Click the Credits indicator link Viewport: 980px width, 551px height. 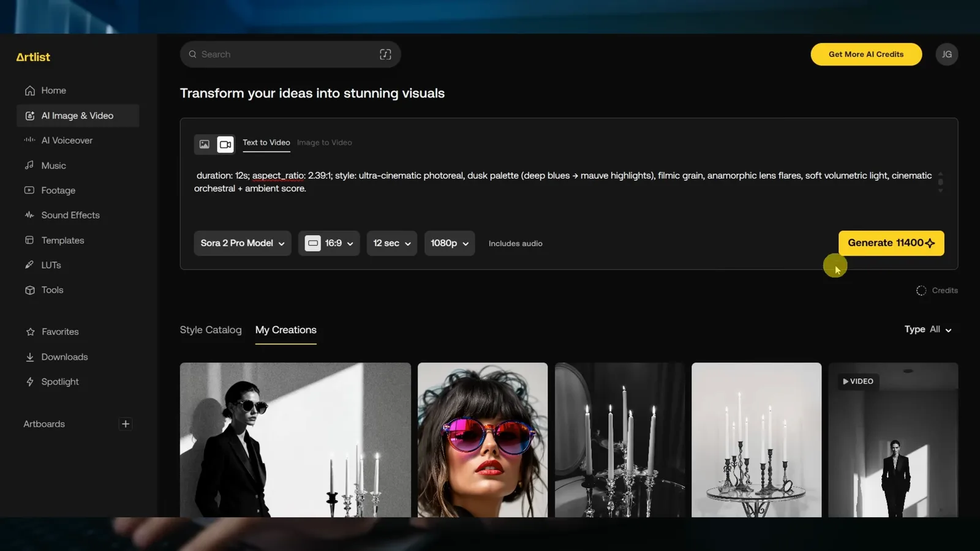tap(937, 290)
